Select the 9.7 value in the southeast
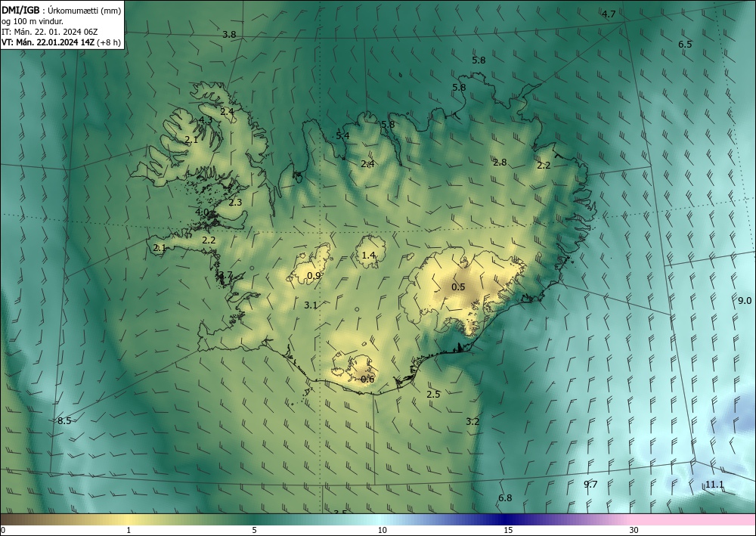Screen dimensions: 756x536 [590, 485]
